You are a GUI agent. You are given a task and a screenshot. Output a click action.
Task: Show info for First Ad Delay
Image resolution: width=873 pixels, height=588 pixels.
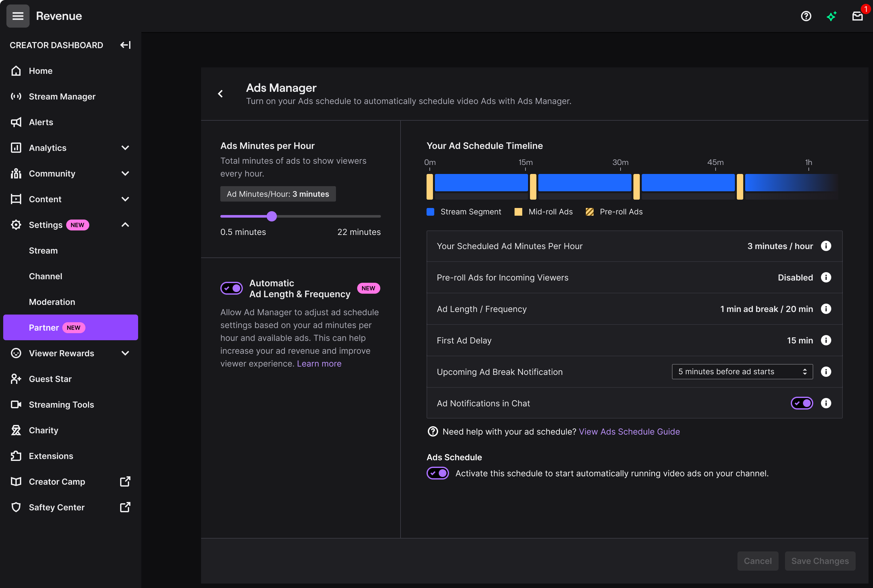(826, 341)
